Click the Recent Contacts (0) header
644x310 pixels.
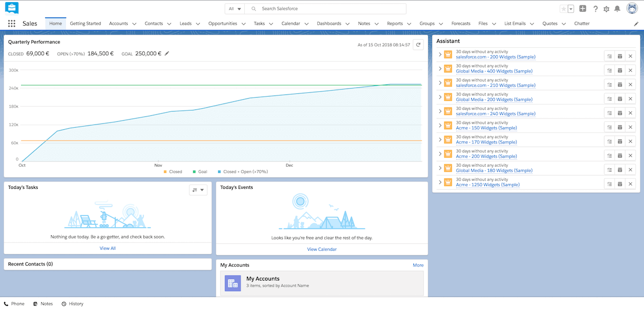[x=31, y=264]
